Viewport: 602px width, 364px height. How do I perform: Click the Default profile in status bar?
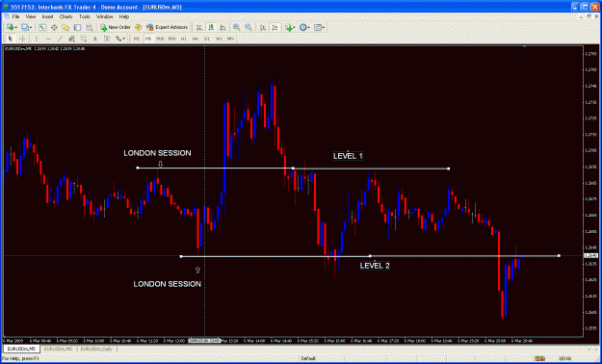pyautogui.click(x=308, y=358)
